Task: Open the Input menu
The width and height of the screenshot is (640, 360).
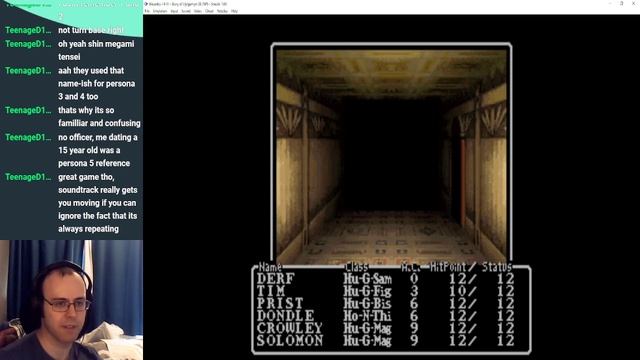Action: click(x=174, y=11)
